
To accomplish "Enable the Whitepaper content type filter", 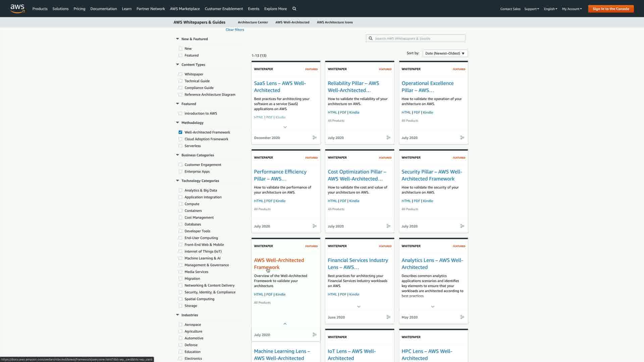I will click(x=180, y=74).
